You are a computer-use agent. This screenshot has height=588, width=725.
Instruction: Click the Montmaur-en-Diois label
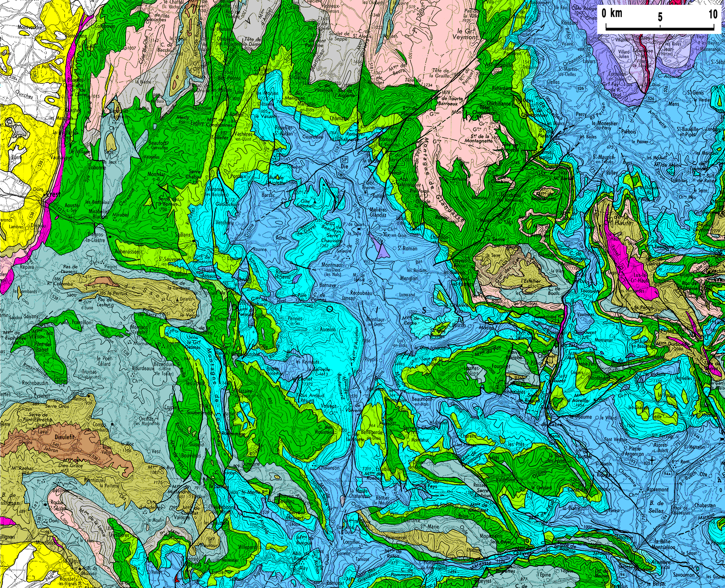pyautogui.click(x=332, y=265)
